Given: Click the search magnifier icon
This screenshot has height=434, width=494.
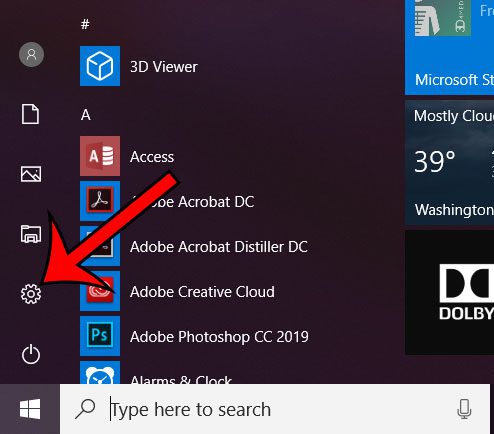Looking at the screenshot, I should [x=85, y=409].
